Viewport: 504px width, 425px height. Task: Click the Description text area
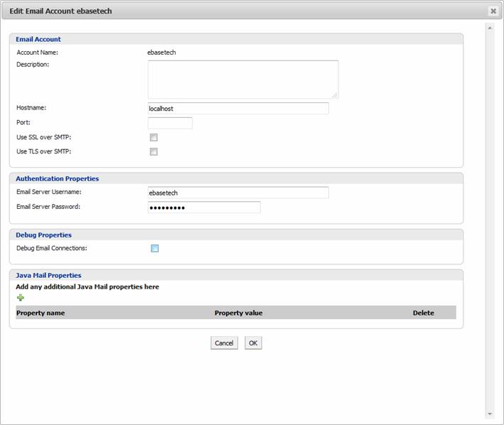[x=242, y=79]
